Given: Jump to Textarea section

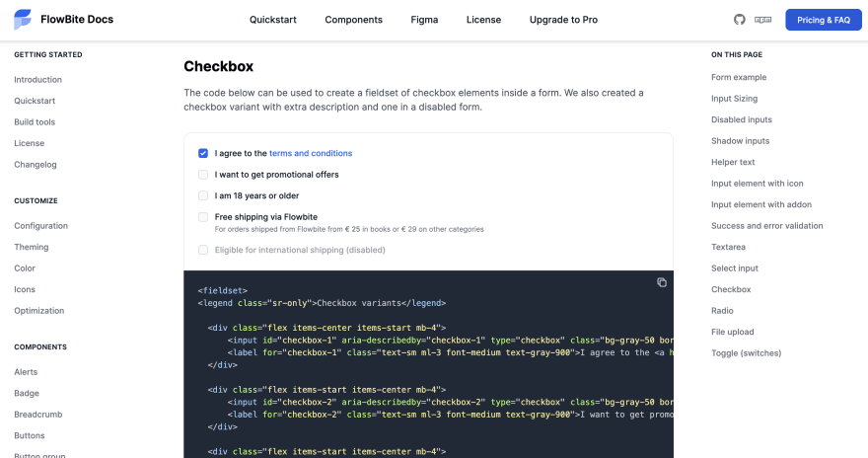Looking at the screenshot, I should pos(729,247).
